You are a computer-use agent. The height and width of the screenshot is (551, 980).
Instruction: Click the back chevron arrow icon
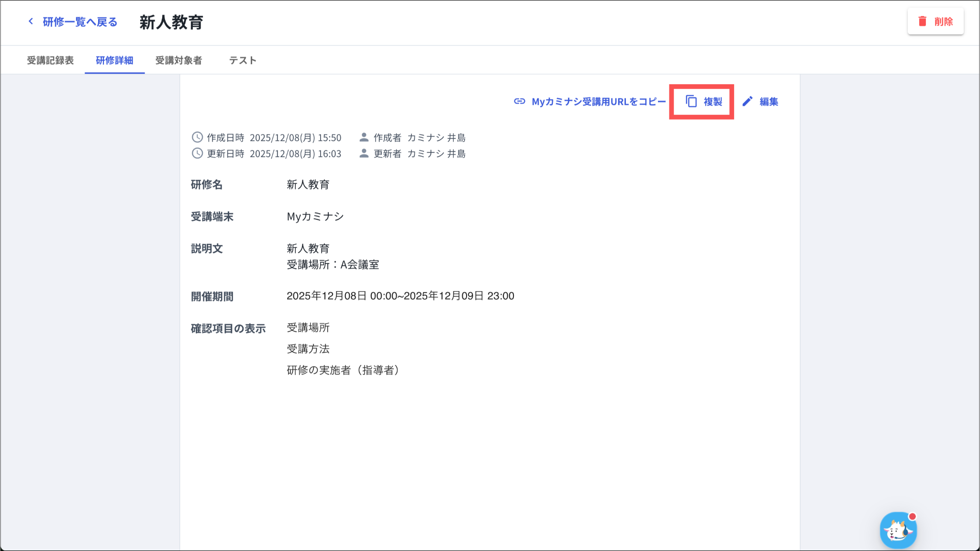click(x=31, y=22)
